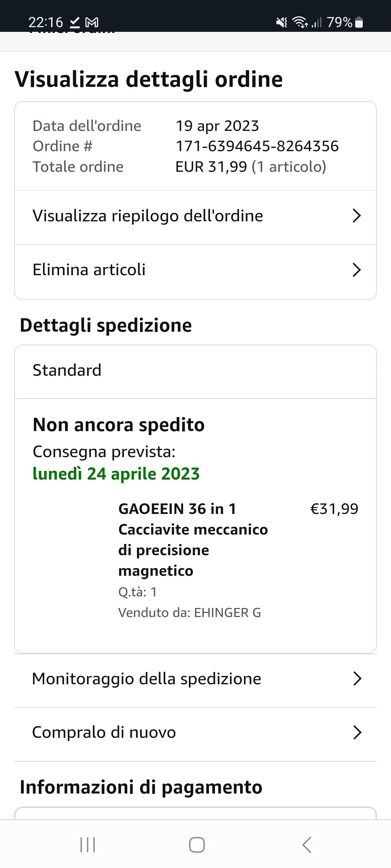Tap the Gmail notification icon in status bar
This screenshot has width=391, height=868.
(x=92, y=23)
